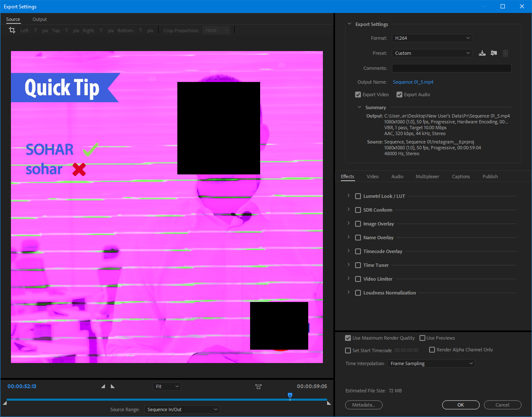The width and height of the screenshot is (532, 417).
Task: Enable the Timecode Overlay checkbox
Action: point(358,251)
